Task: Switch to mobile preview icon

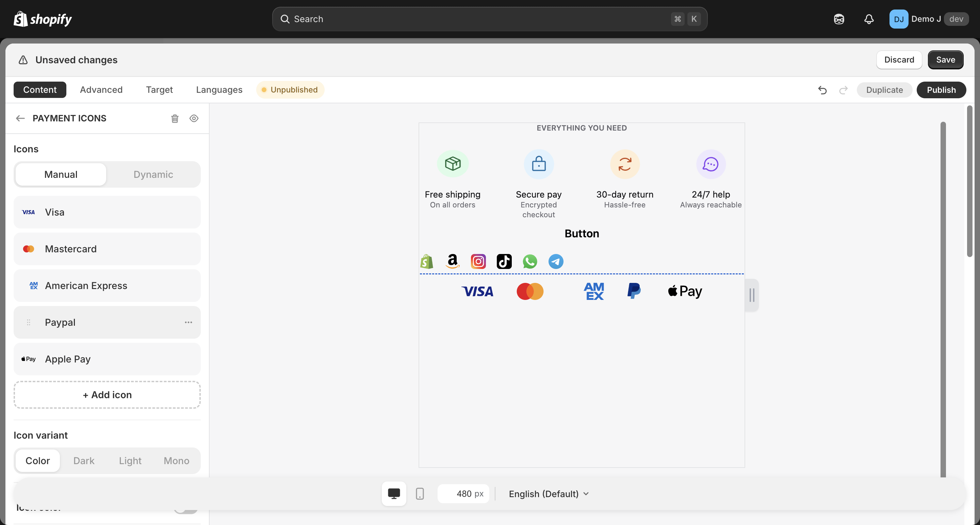Action: point(420,494)
